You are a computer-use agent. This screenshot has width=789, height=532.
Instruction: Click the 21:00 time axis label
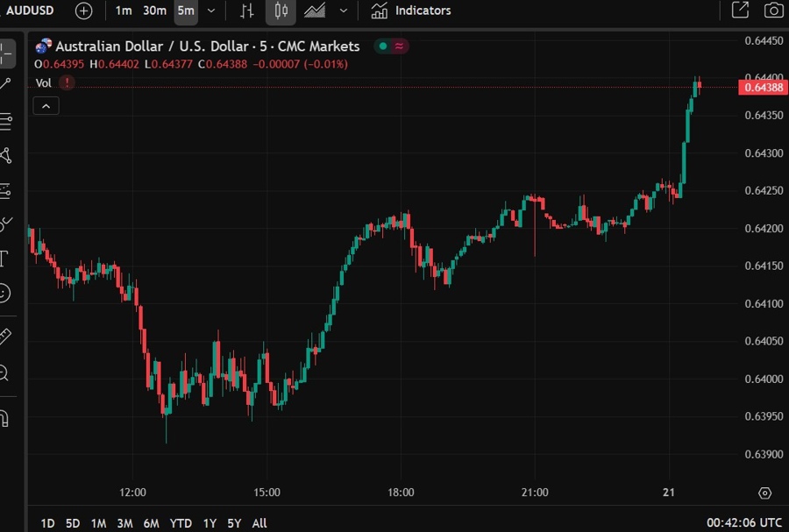[535, 493]
